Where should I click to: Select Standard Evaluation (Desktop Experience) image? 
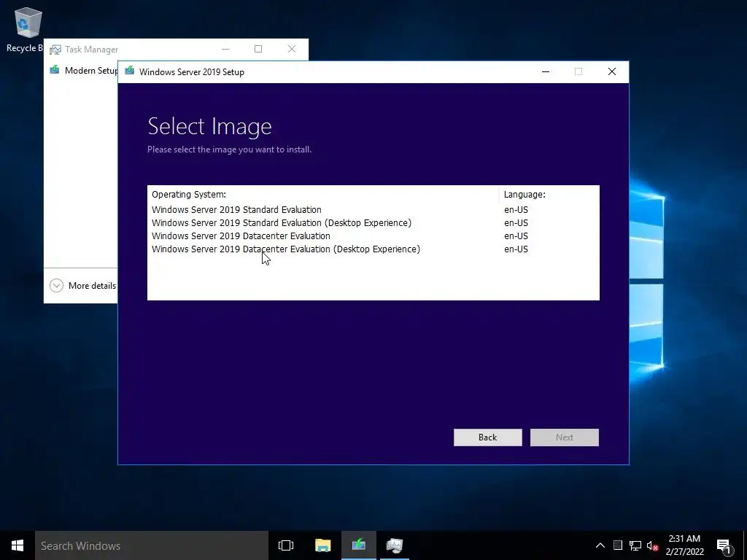coord(373,223)
